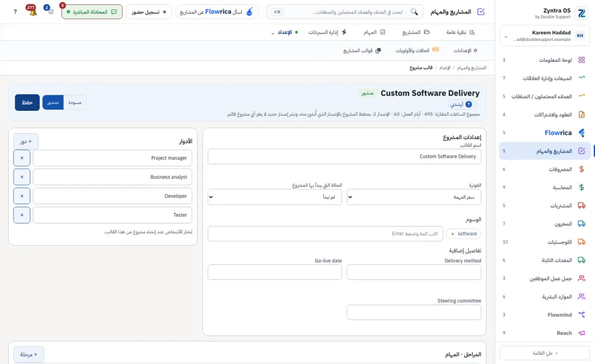595x364 pixels.
Task: Toggle attendance check-in (تسجيل حضور)
Action: coord(149,12)
